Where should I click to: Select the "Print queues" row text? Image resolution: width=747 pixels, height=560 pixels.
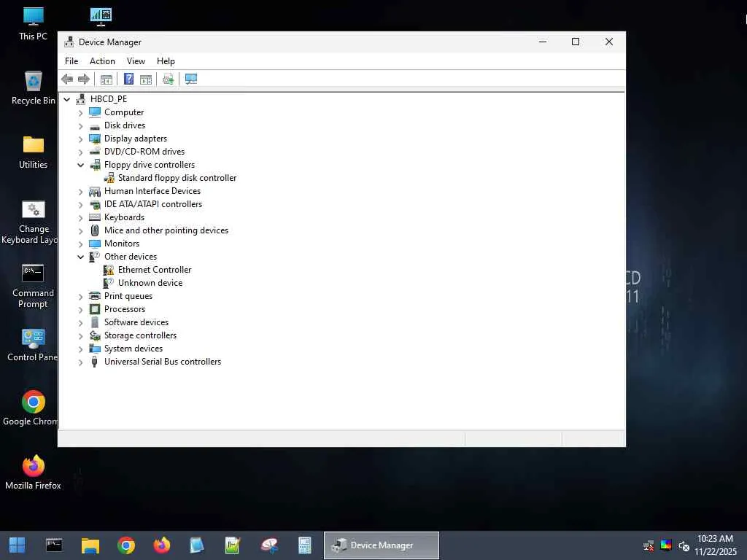(128, 296)
